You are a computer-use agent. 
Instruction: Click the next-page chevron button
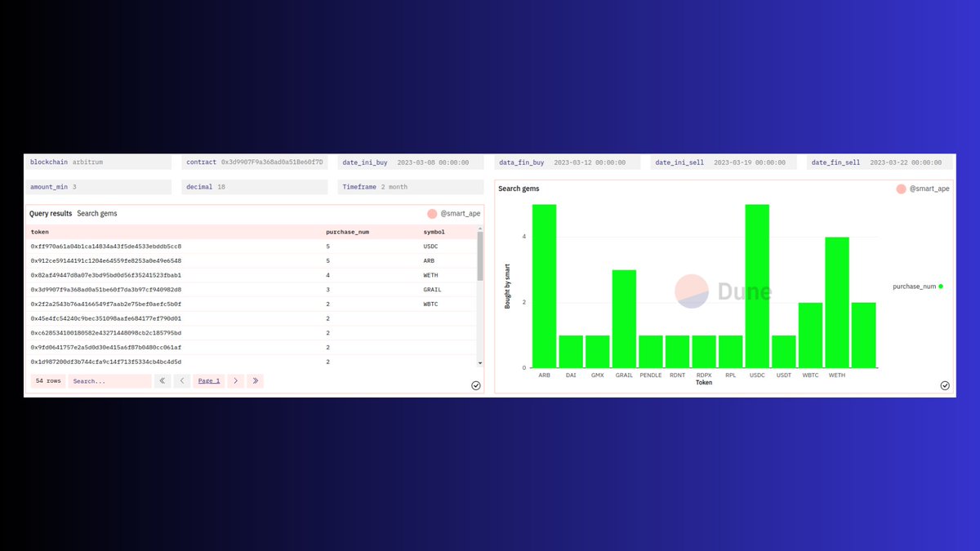pyautogui.click(x=235, y=380)
